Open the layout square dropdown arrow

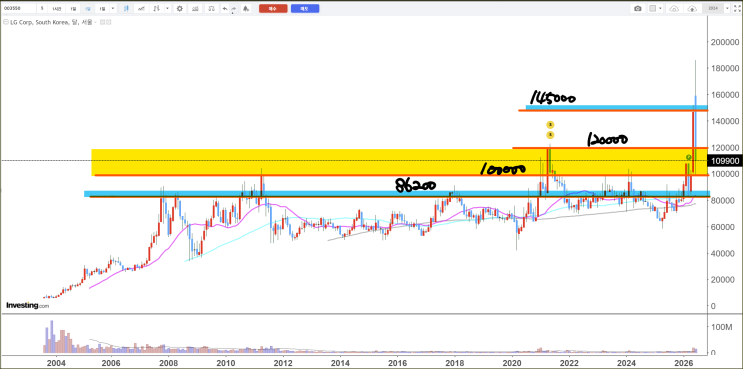(x=660, y=8)
